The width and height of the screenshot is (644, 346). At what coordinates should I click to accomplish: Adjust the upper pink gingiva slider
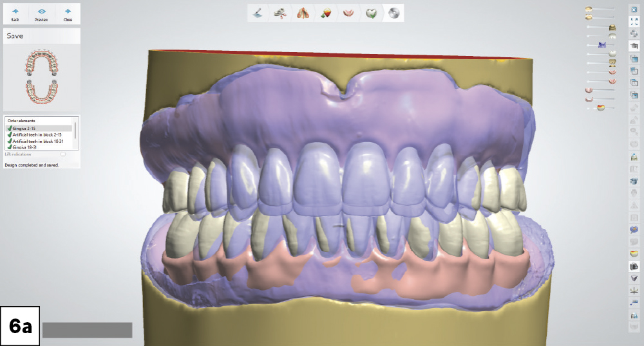pyautogui.click(x=601, y=72)
